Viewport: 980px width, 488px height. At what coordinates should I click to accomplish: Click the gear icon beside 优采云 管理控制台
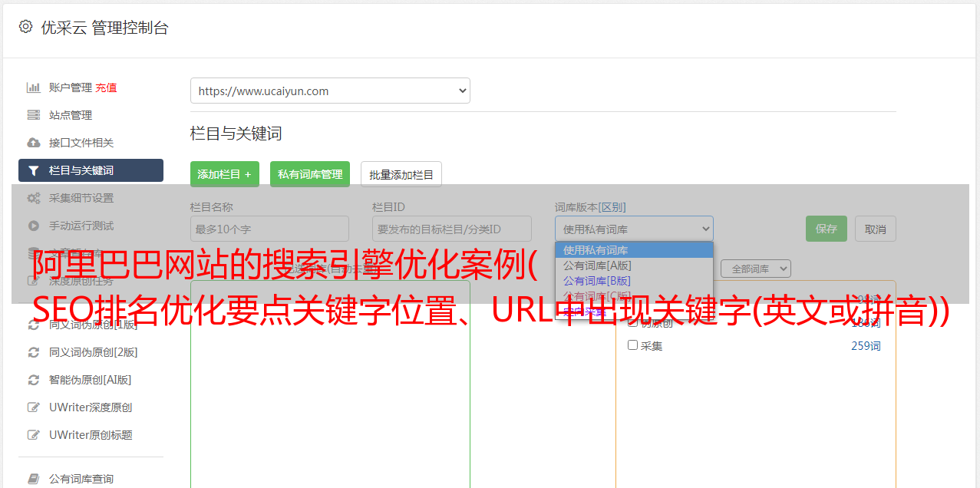[25, 27]
